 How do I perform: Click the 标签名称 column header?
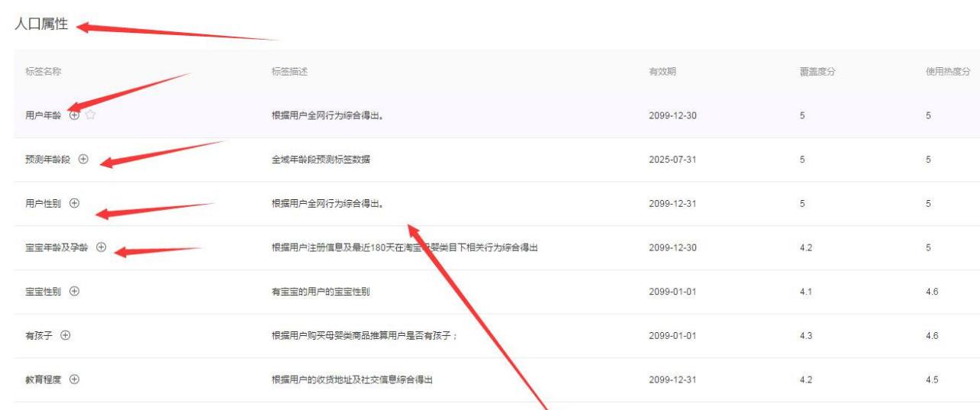[44, 72]
